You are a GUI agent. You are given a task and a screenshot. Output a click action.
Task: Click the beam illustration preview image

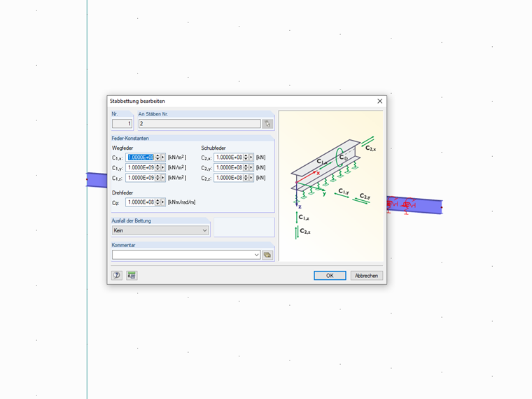point(331,186)
